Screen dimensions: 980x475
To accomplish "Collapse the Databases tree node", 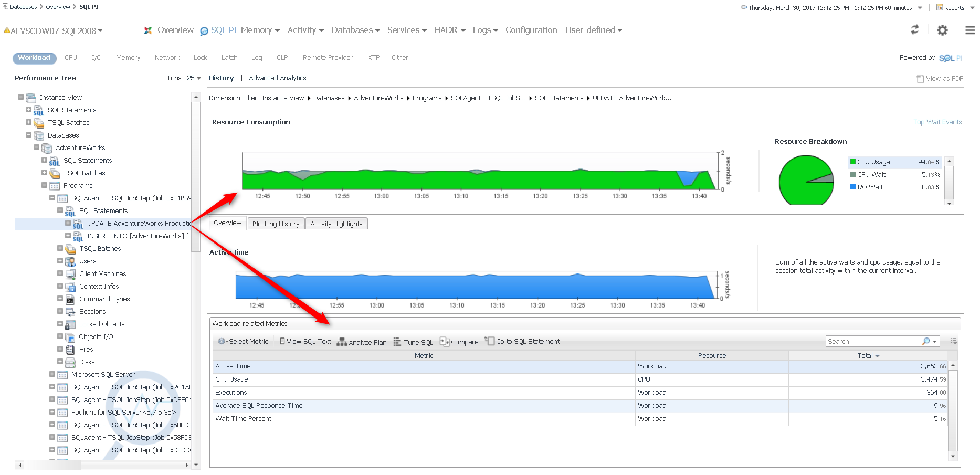I will pos(29,135).
